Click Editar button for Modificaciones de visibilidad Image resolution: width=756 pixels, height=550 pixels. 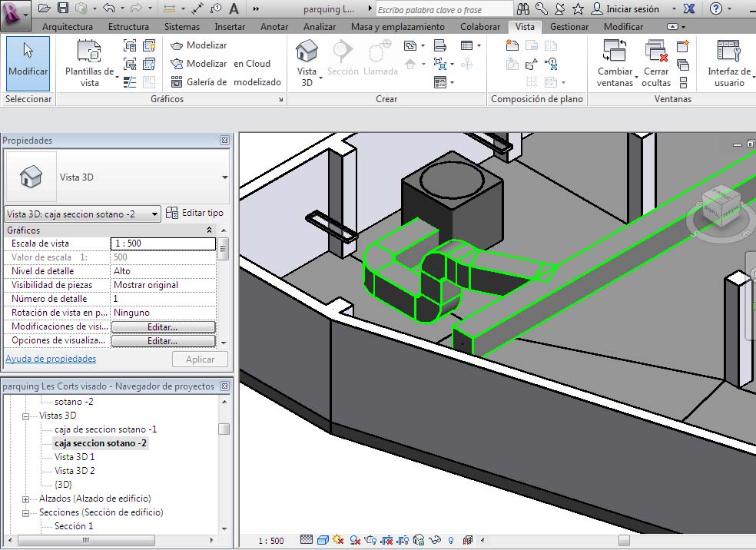[x=163, y=326]
